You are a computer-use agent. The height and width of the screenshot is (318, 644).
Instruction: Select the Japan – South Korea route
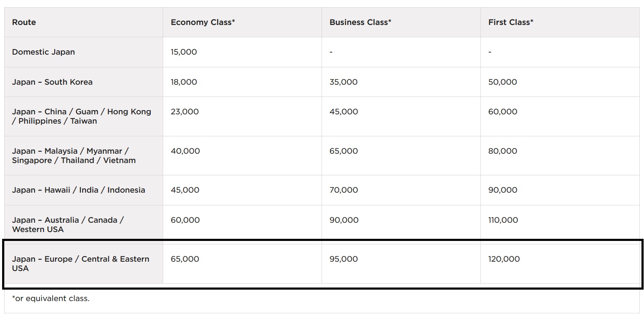pos(52,82)
